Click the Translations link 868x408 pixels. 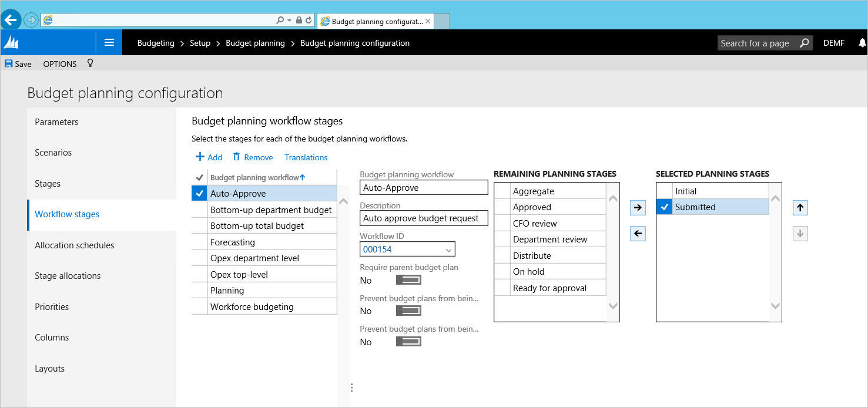coord(306,157)
